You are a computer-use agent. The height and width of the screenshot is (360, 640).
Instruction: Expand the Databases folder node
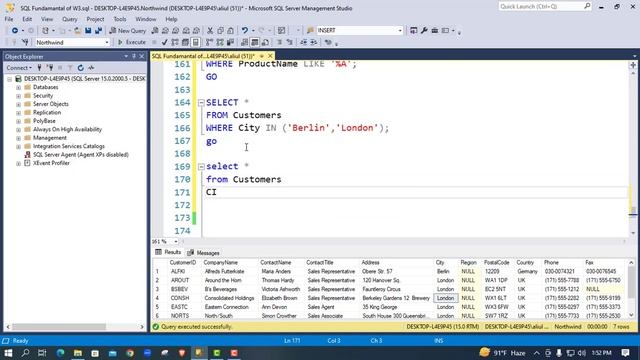[18, 87]
